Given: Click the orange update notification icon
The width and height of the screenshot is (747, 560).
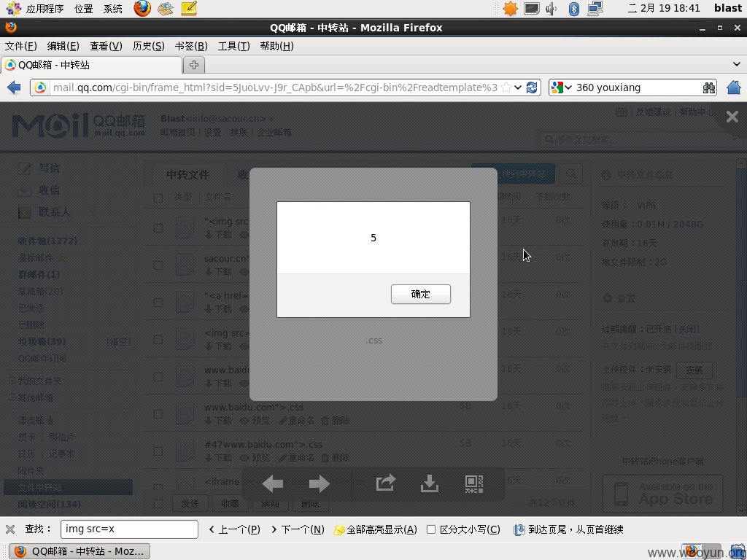Looking at the screenshot, I should click(510, 9).
